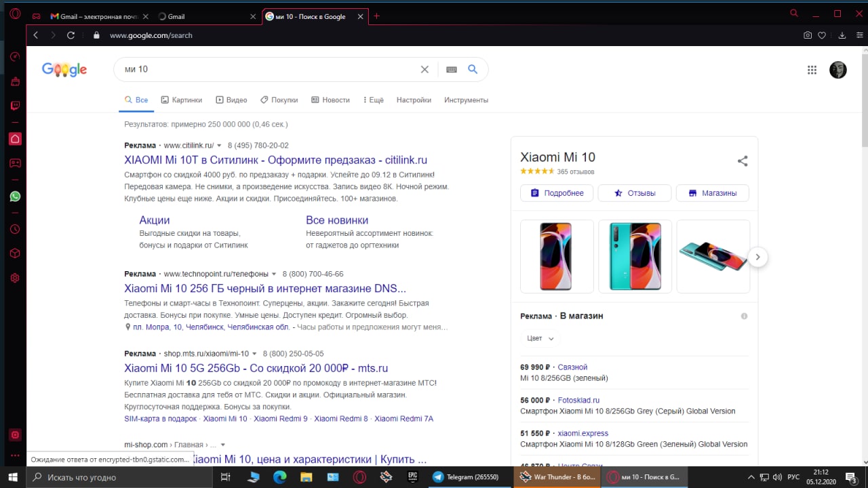The width and height of the screenshot is (868, 488).
Task: Expand mi-shop.com result options arrow
Action: (x=222, y=445)
